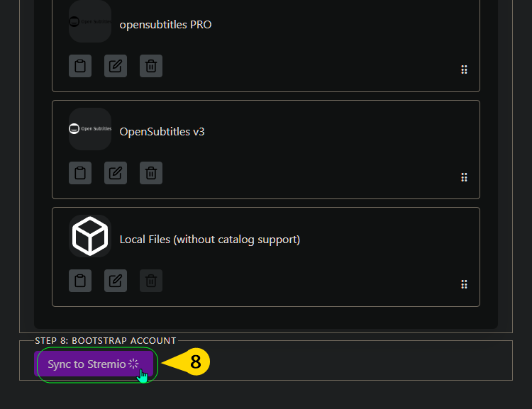Image resolution: width=532 pixels, height=409 pixels.
Task: Copy the opensubtitles PRO addon URL
Action: tap(80, 66)
